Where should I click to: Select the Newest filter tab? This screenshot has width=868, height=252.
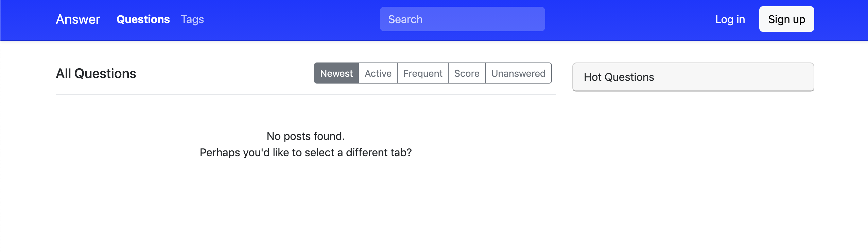tap(336, 73)
